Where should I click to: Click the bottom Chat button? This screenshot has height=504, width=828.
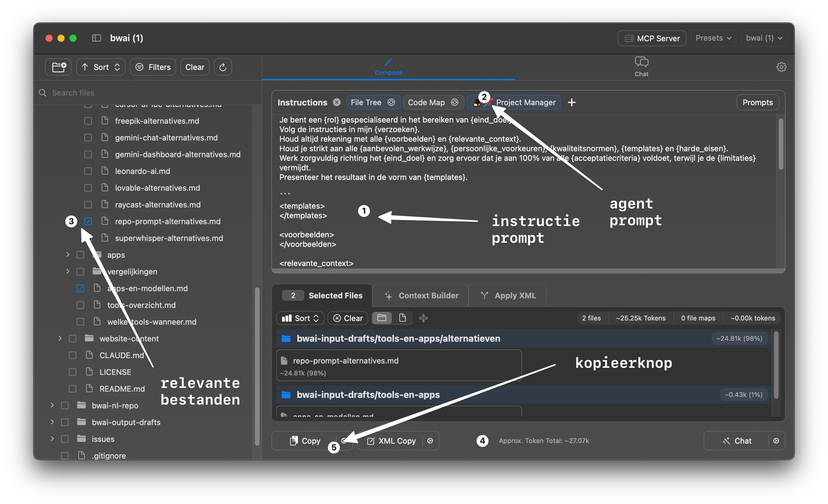[x=737, y=441]
